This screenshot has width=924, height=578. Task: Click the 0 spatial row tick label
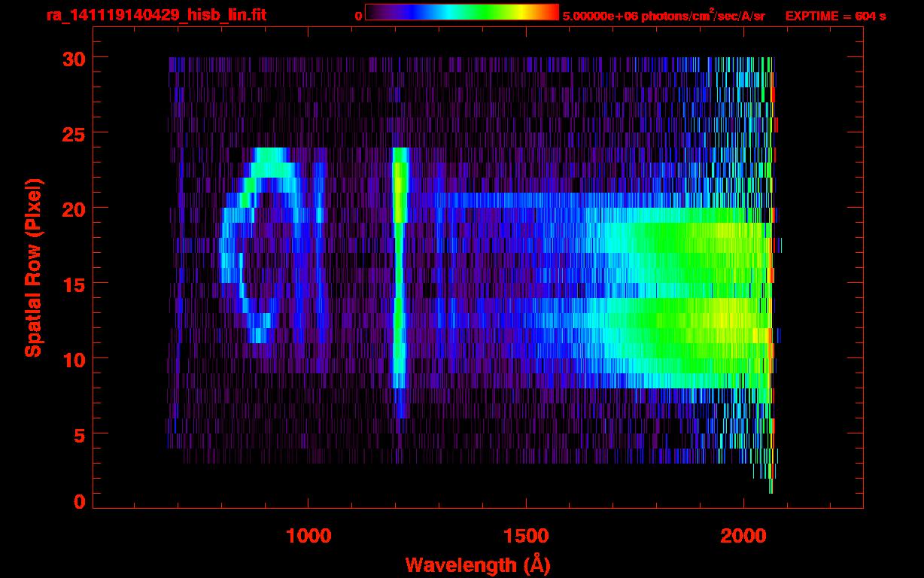pos(79,502)
